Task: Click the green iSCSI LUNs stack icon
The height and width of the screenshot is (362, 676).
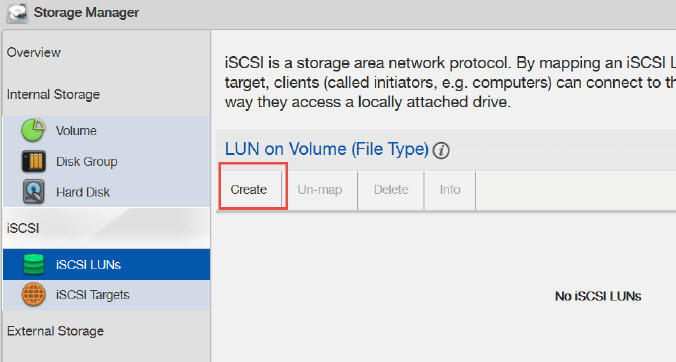Action: point(34,264)
